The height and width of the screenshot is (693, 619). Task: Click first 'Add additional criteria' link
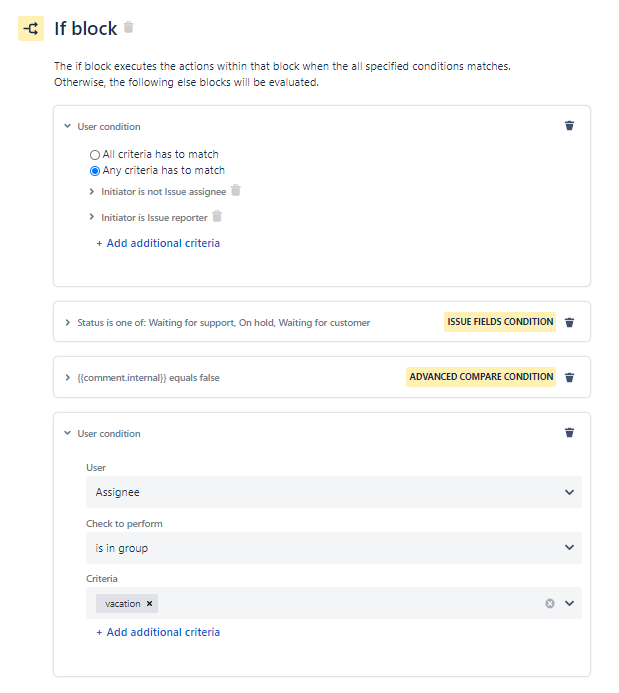pyautogui.click(x=158, y=243)
